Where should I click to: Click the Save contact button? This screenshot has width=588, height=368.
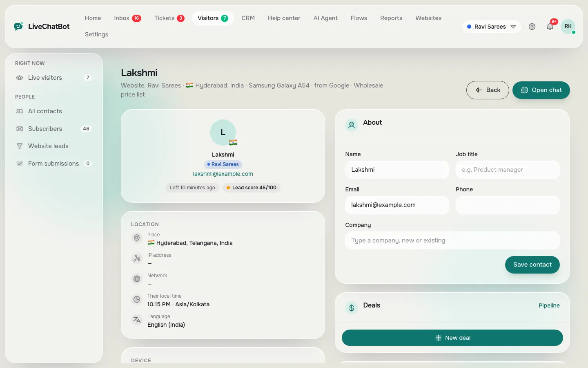point(532,265)
